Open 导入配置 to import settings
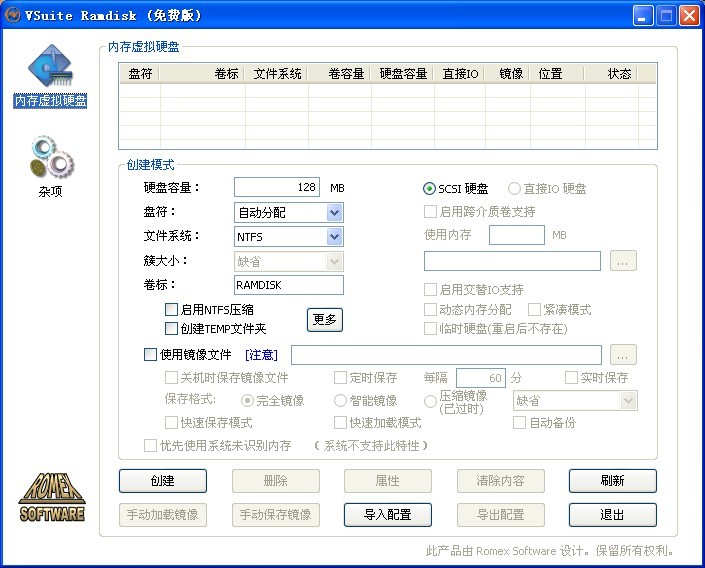The height and width of the screenshot is (568, 705). tap(387, 515)
